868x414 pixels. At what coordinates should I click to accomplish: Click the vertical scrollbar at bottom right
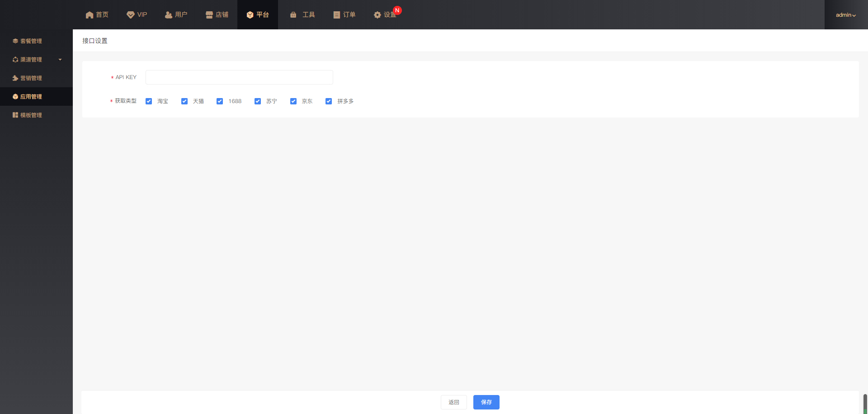click(x=865, y=402)
